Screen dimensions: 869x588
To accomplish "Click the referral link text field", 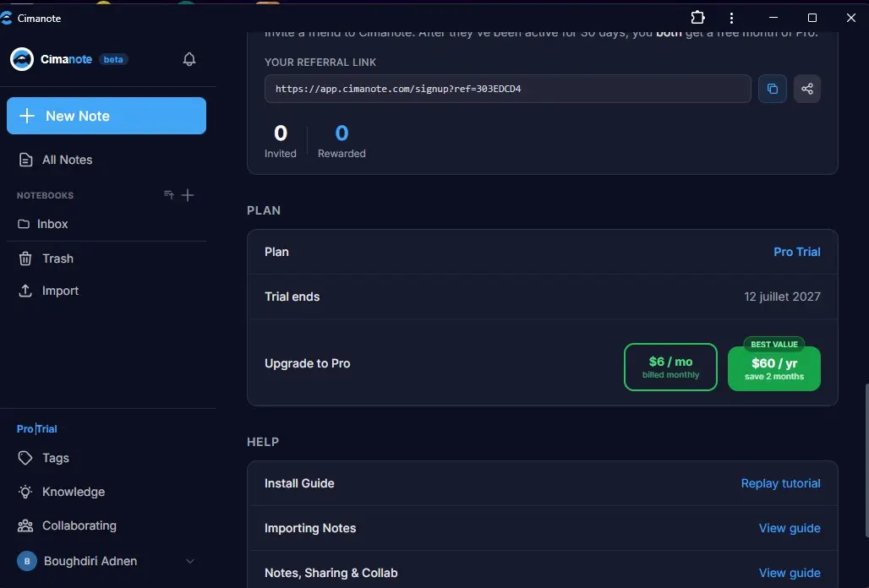I will [508, 89].
